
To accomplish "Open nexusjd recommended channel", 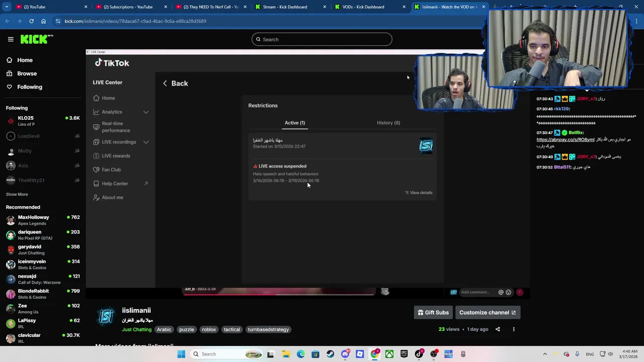I will coord(43,279).
